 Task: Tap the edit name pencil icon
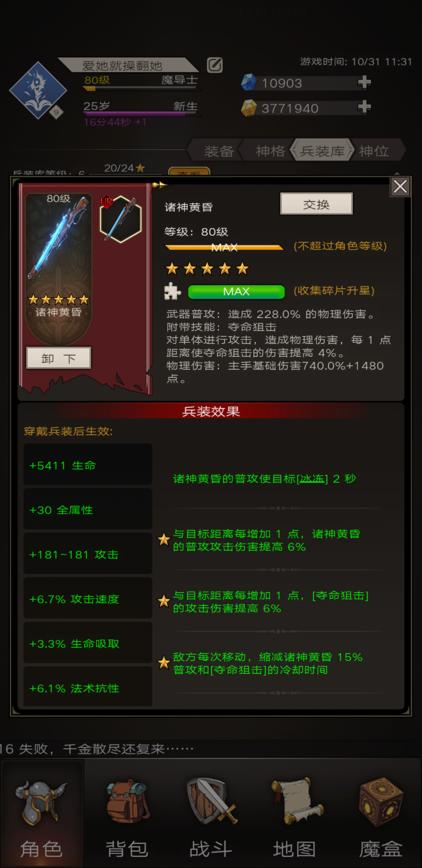(x=215, y=65)
